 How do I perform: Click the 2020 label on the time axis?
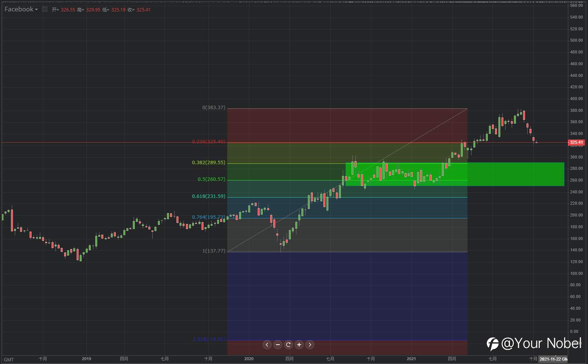(x=249, y=359)
